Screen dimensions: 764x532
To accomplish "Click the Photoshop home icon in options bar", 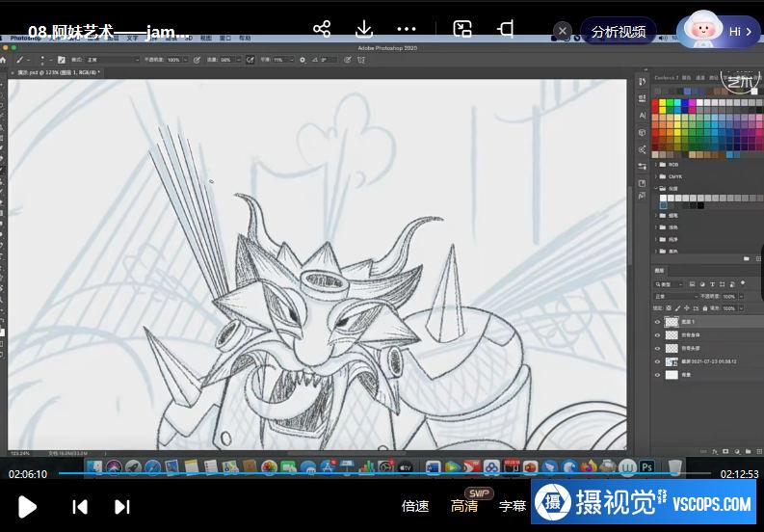I will (x=3, y=60).
